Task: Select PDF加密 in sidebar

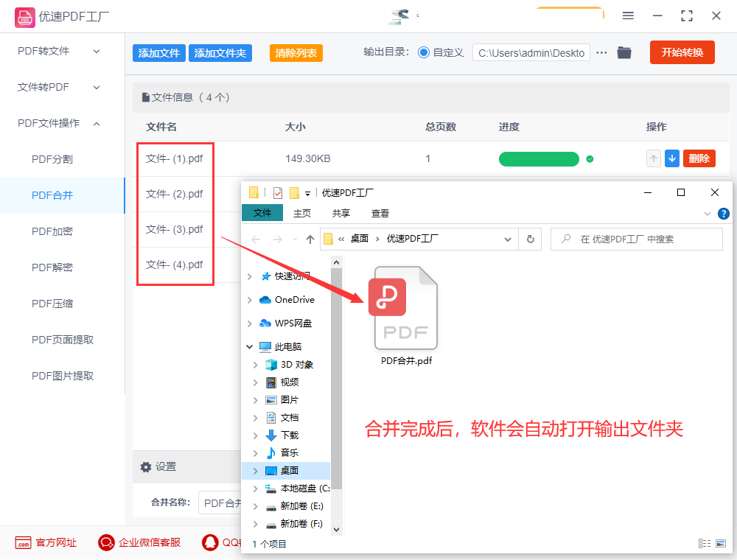Action: (x=52, y=231)
